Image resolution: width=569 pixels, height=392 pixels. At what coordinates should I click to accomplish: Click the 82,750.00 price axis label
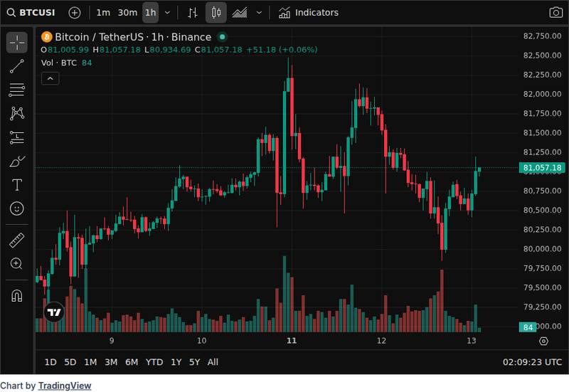point(542,36)
